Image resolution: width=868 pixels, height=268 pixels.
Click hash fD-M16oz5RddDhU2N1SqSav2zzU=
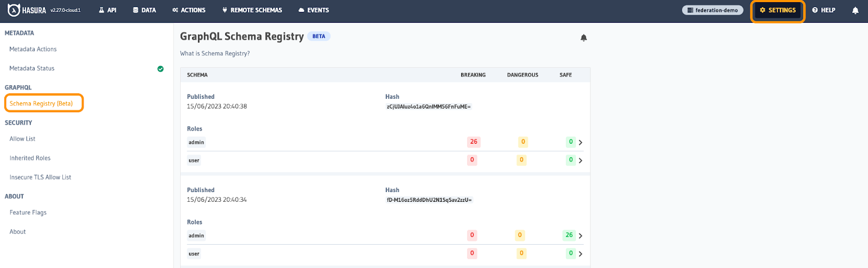pos(429,200)
